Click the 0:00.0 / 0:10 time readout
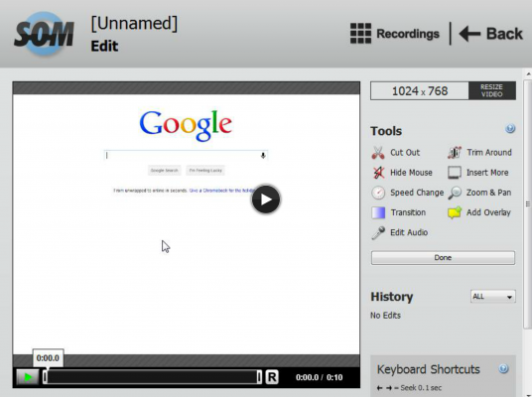This screenshot has width=532, height=397. click(320, 377)
